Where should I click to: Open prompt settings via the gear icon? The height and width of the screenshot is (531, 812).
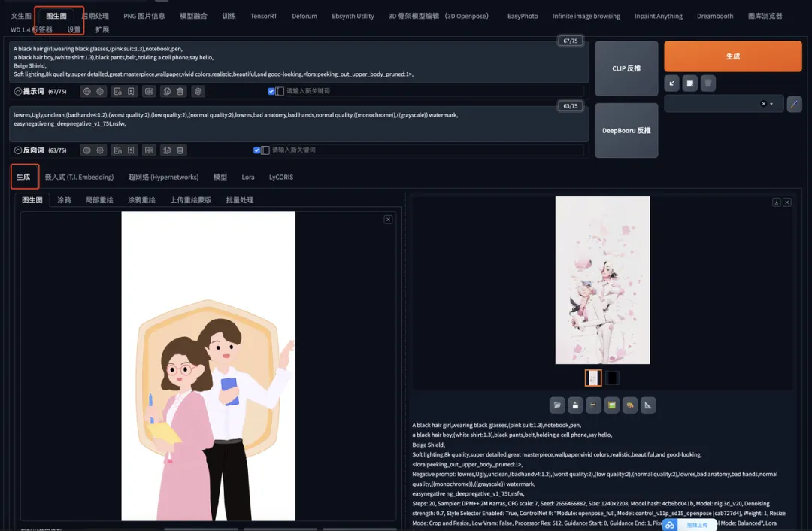[100, 91]
